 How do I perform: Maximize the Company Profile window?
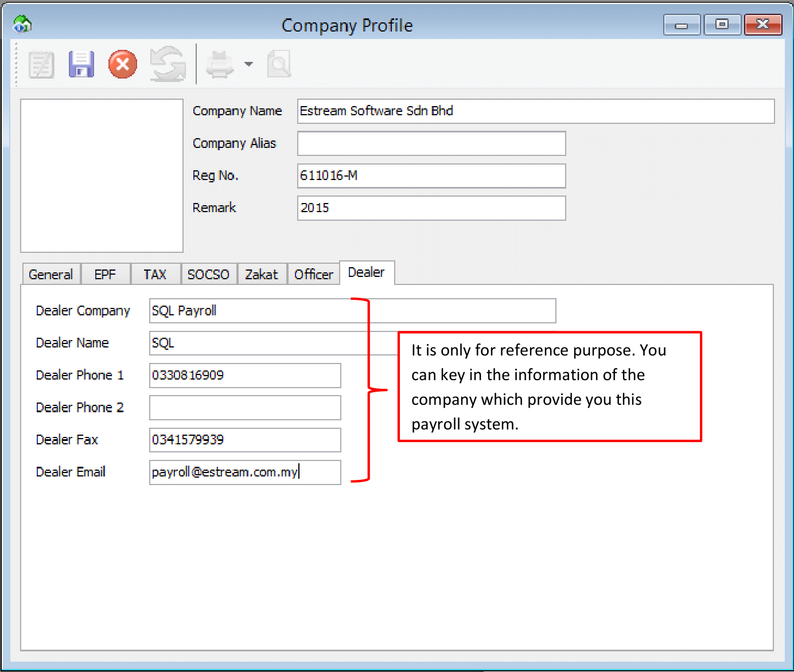point(722,25)
